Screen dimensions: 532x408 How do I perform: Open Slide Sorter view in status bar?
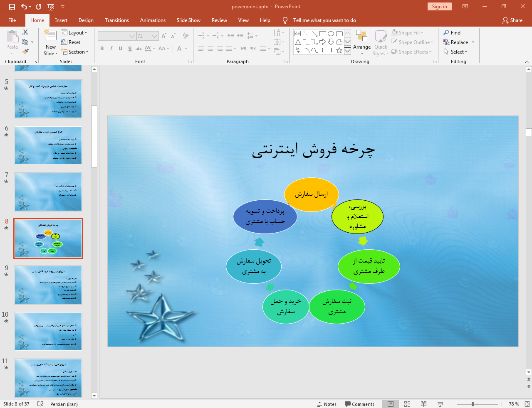click(407, 404)
